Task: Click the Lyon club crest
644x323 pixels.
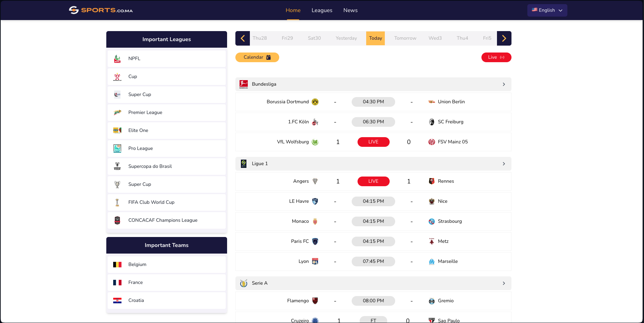Action: [x=315, y=262]
